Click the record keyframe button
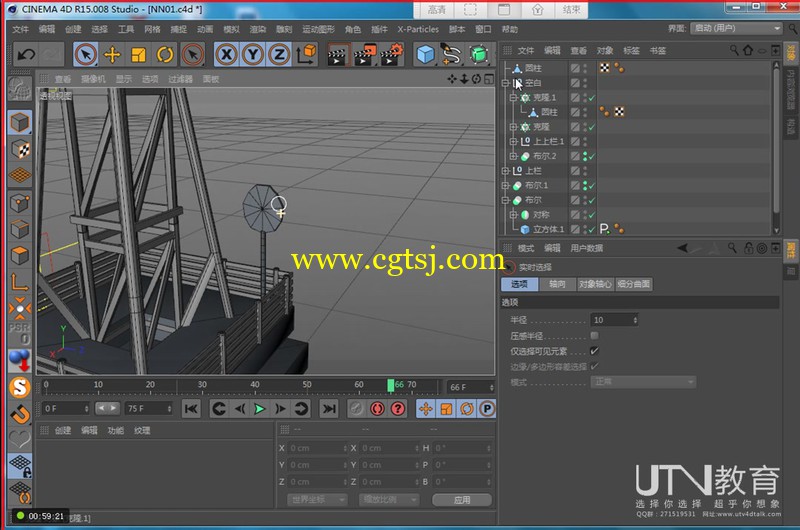Screen dimensions: 800x530 (377, 409)
